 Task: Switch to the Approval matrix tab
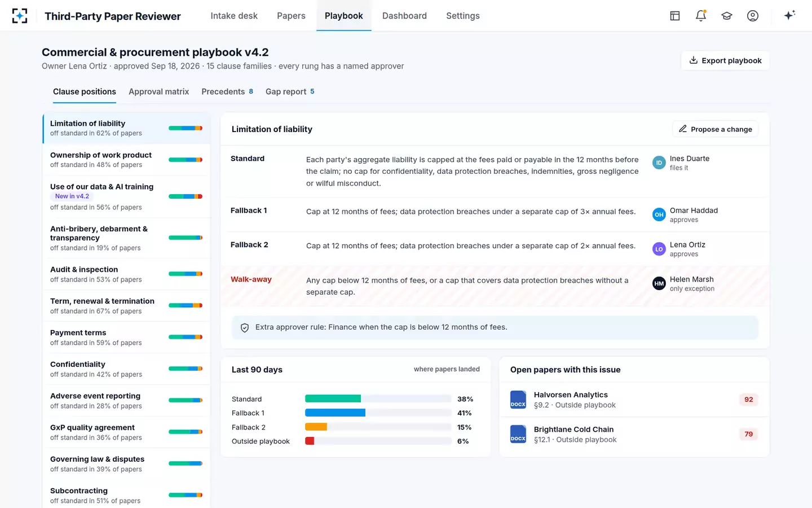(158, 91)
